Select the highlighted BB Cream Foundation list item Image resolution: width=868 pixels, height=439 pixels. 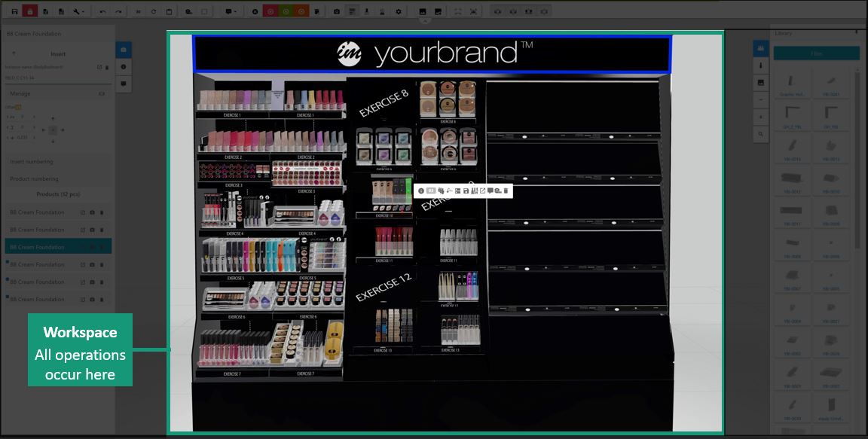(38, 247)
